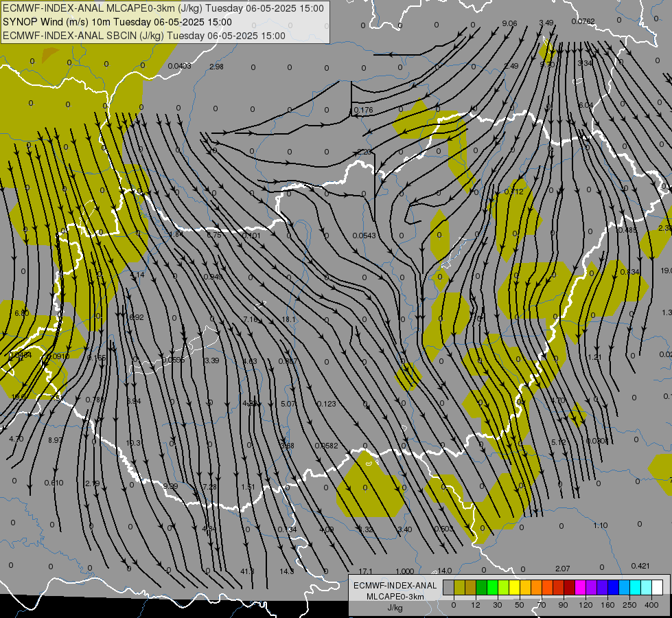Select the 1.10 grid value
This screenshot has height=618, width=672.
[601, 526]
